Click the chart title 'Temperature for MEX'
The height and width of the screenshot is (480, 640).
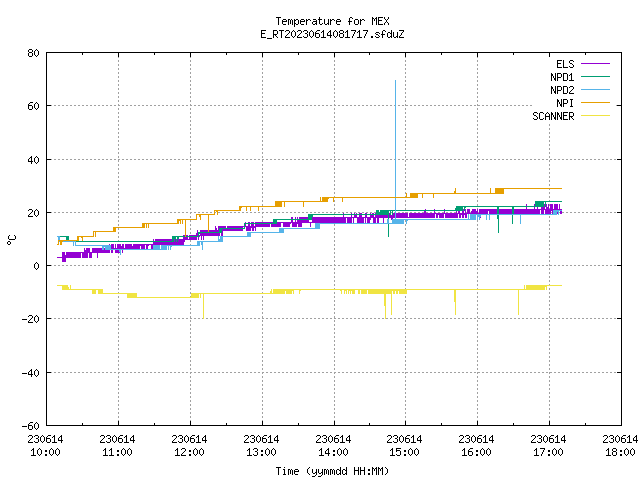point(332,21)
